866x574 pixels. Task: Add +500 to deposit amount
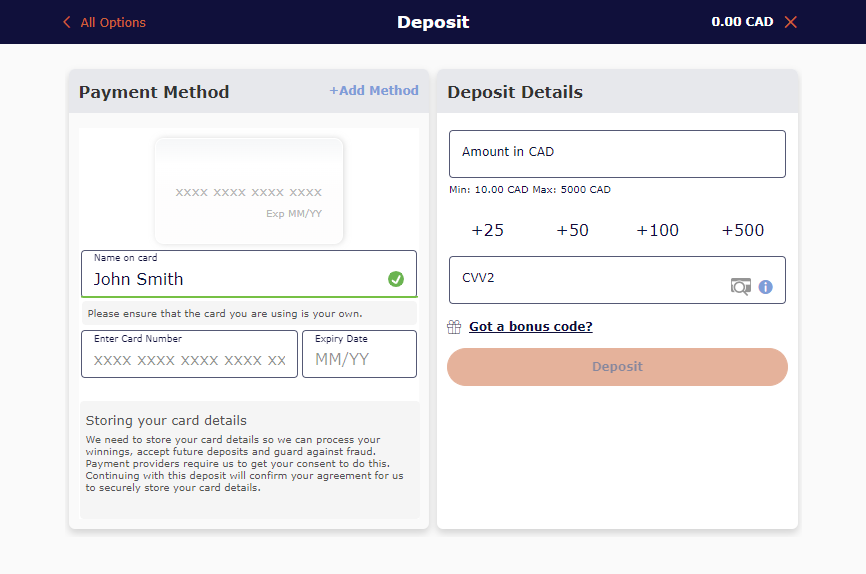tap(743, 230)
